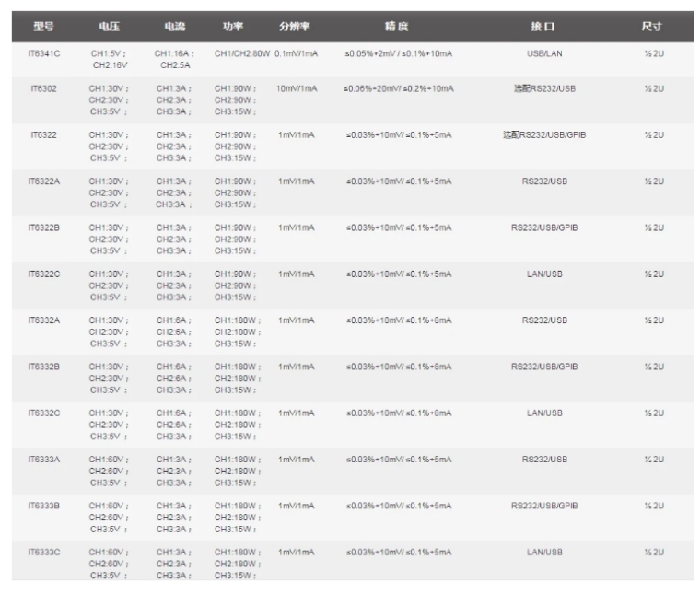Click the 分辨率 column header

click(x=297, y=27)
